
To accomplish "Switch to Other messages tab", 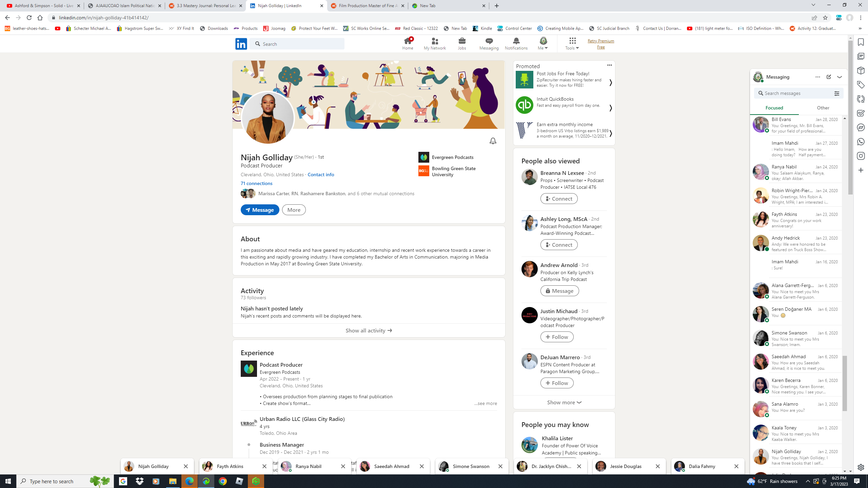I will pos(823,108).
